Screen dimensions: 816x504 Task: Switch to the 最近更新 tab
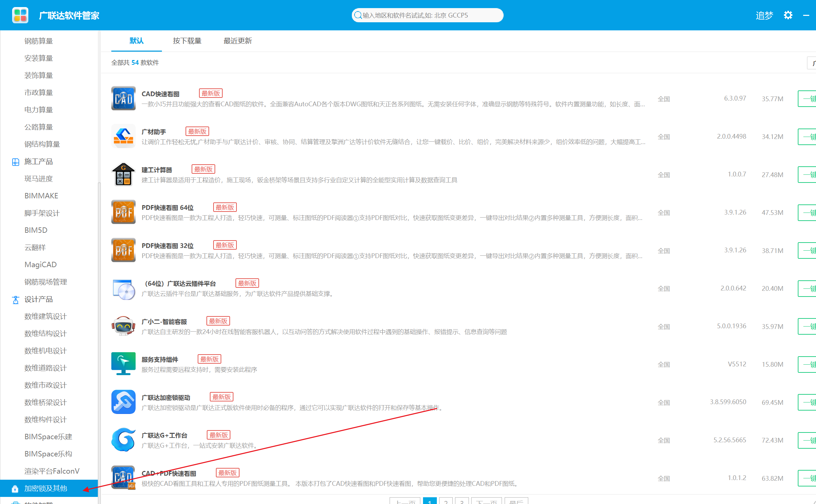point(238,41)
